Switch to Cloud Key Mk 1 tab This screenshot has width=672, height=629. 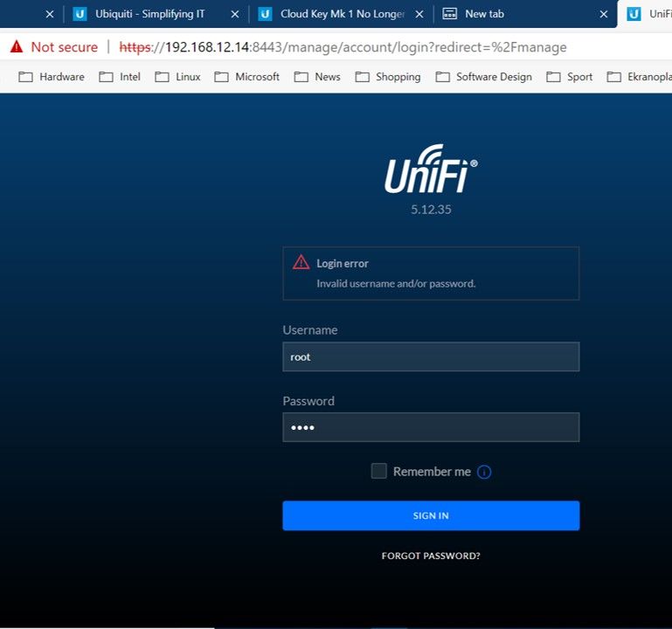click(x=341, y=14)
